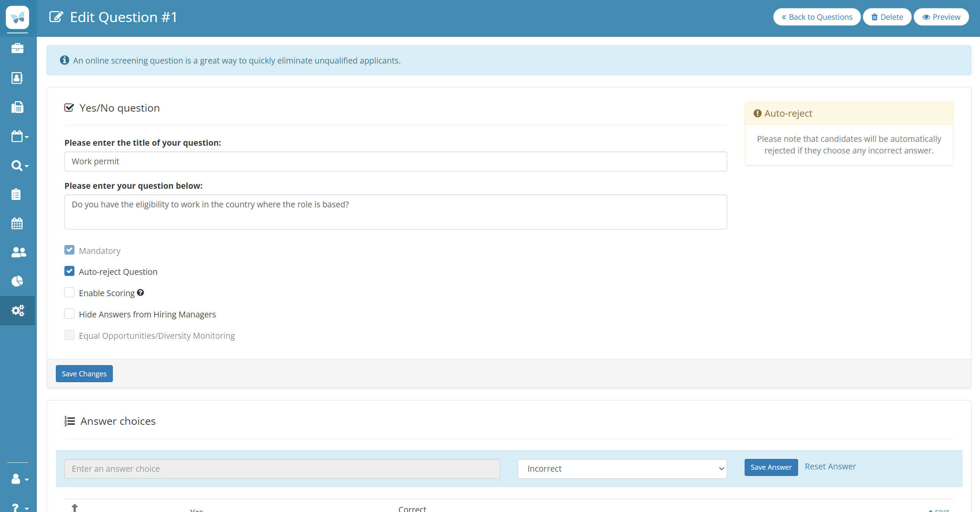Click the Preview button with eye icon

pyautogui.click(x=941, y=17)
